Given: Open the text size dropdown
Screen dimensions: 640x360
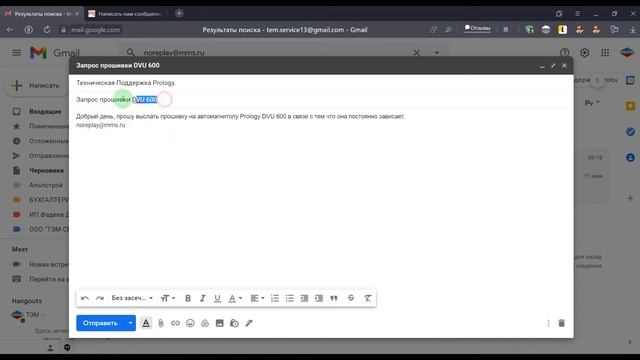Looking at the screenshot, I should coord(168,298).
